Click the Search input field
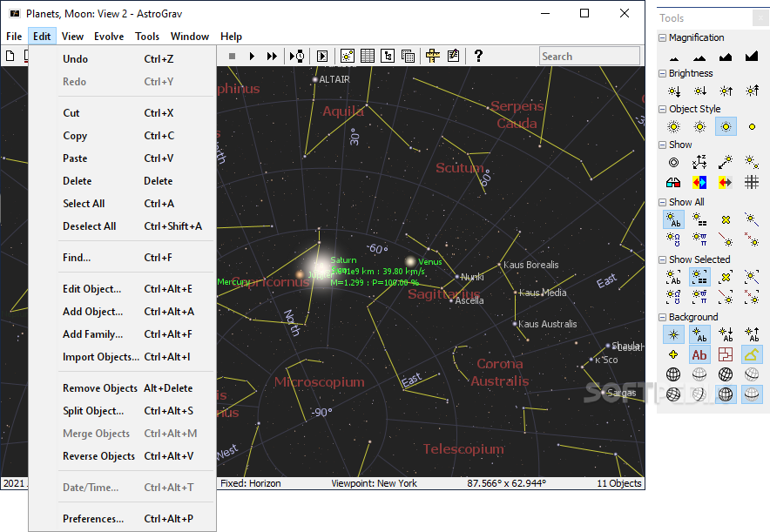Image resolution: width=770 pixels, height=532 pixels. coord(590,56)
